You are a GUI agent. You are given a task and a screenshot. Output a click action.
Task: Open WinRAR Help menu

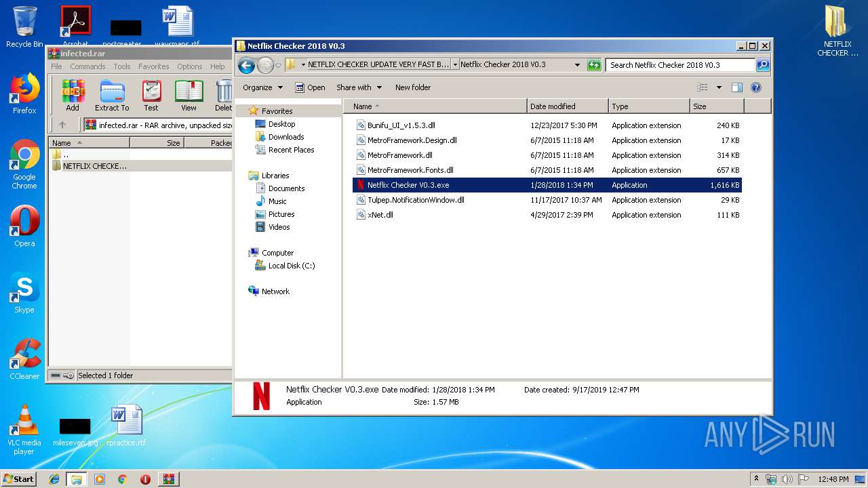(217, 66)
